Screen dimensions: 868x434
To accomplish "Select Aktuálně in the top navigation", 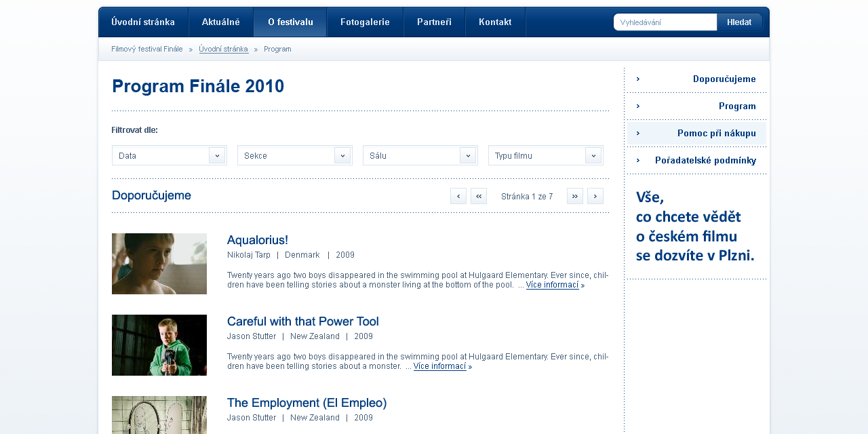I will pyautogui.click(x=220, y=22).
